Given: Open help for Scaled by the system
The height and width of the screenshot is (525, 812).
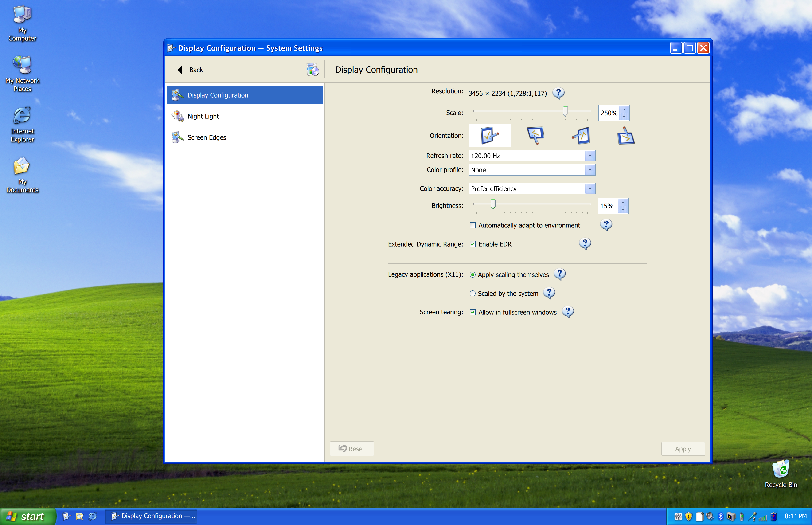Looking at the screenshot, I should (x=549, y=293).
